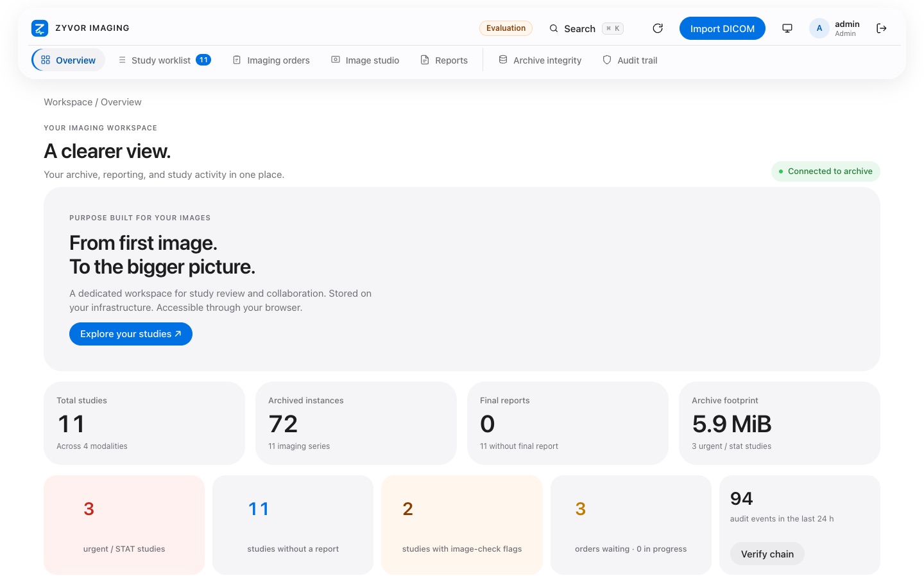Click the Verify chain button

coord(767,554)
